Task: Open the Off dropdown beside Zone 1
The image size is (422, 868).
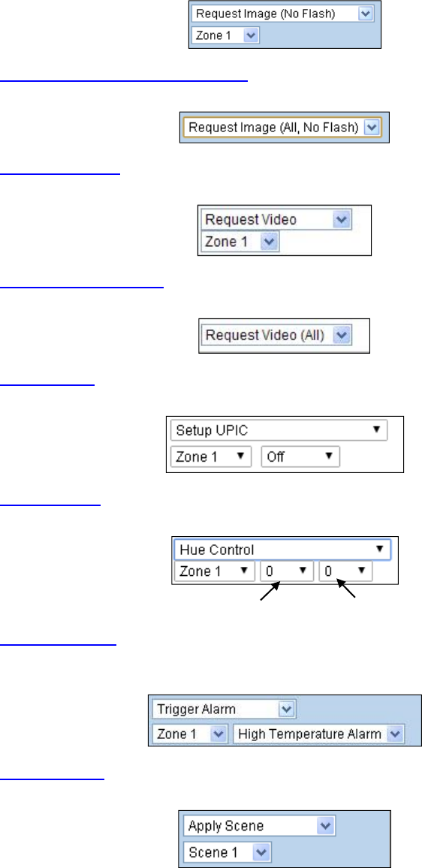Action: [300, 457]
